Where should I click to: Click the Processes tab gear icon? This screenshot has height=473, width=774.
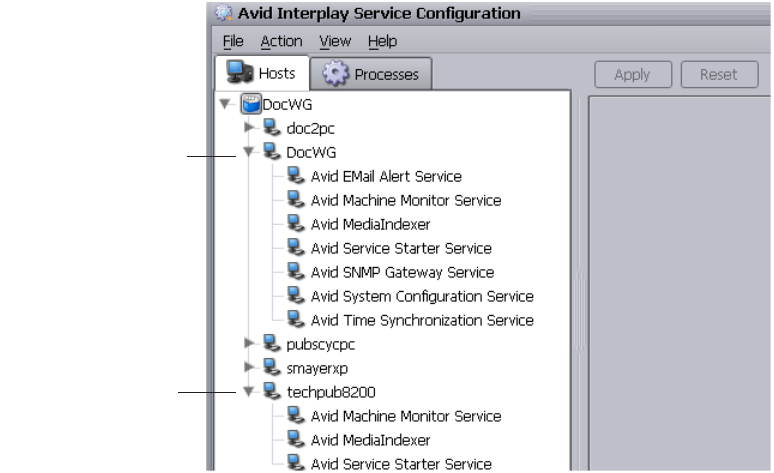pyautogui.click(x=335, y=74)
